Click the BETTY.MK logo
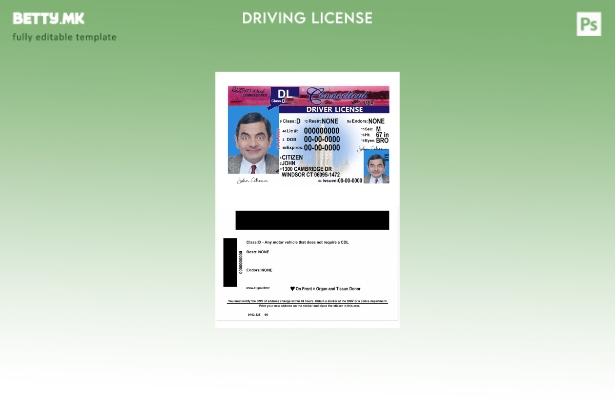The height and width of the screenshot is (400, 615). click(48, 18)
